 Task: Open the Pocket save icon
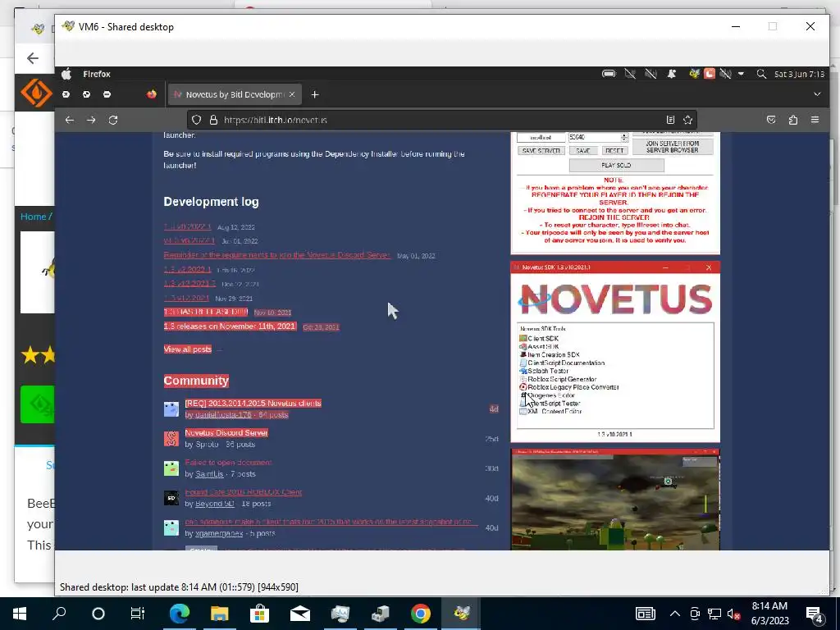[x=771, y=120]
